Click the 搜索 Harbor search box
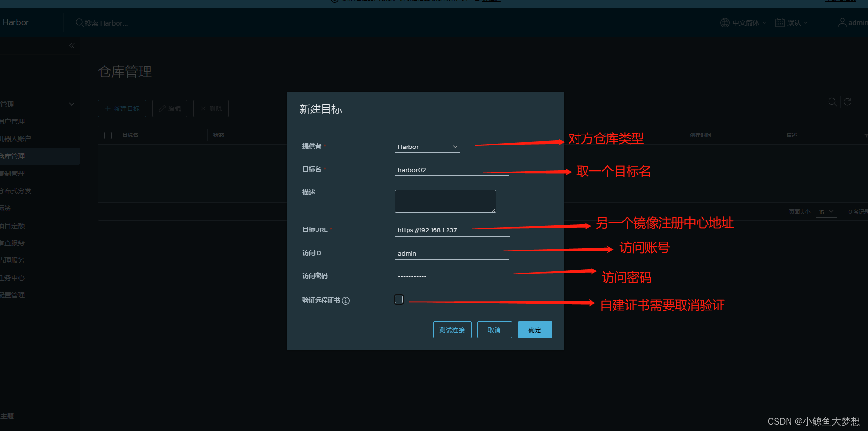Screen dimensions: 868x431 click(x=106, y=23)
